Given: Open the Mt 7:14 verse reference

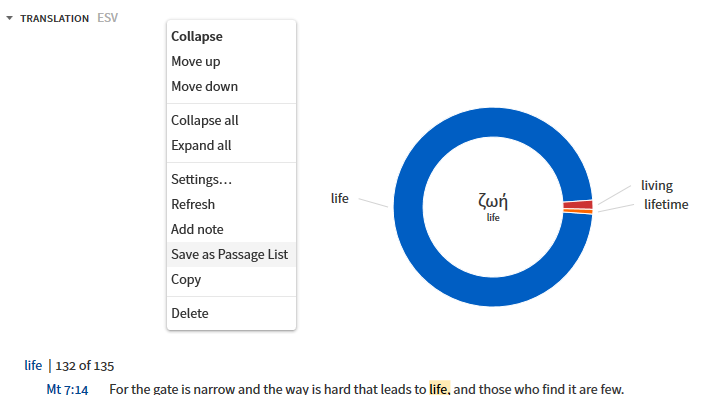Looking at the screenshot, I should click(x=67, y=389).
